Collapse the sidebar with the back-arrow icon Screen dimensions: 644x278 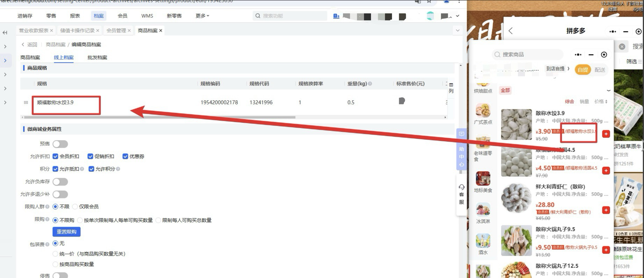pyautogui.click(x=5, y=32)
